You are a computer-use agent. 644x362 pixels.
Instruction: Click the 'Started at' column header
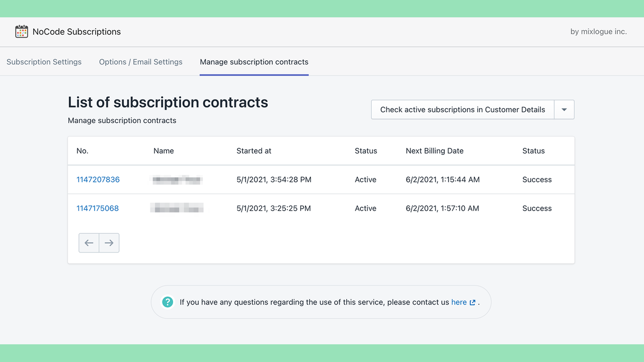point(254,150)
